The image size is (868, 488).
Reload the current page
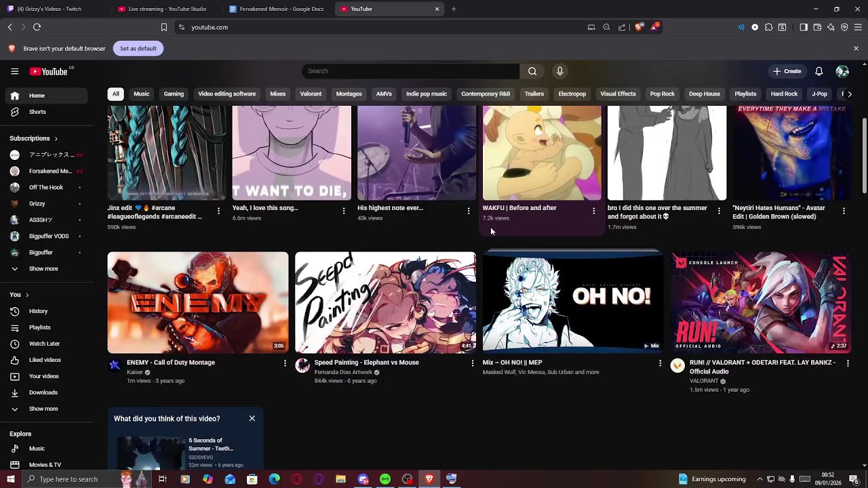click(37, 27)
